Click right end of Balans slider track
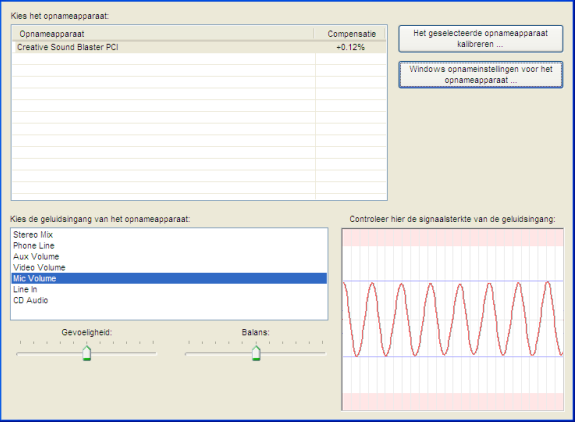 (323, 354)
